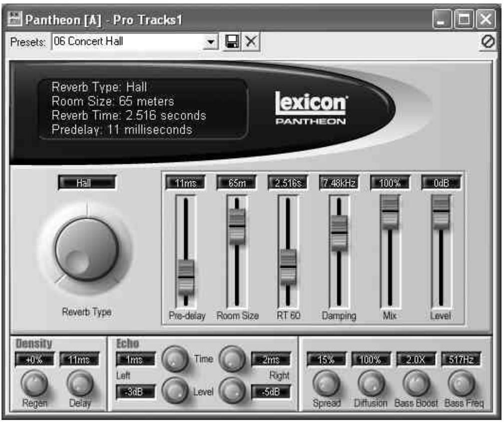Click the Spread knob
This screenshot has height=422, width=504.
pos(326,383)
